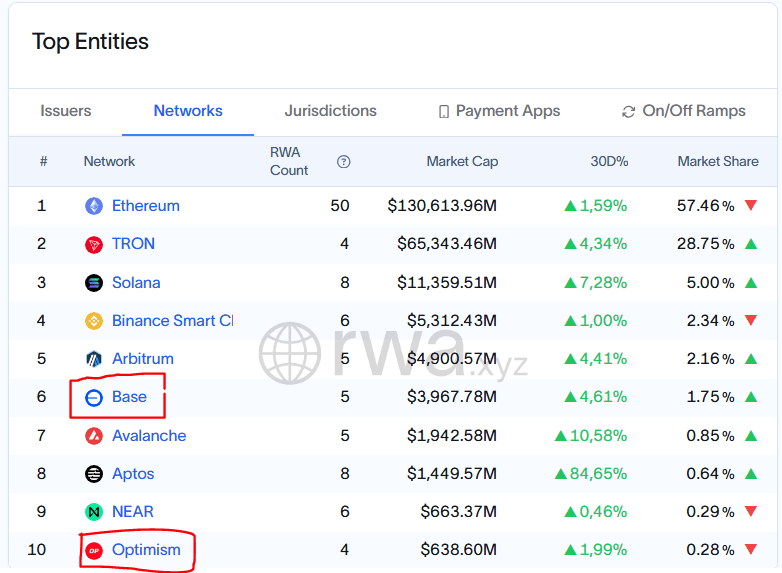The height and width of the screenshot is (573, 782).
Task: Click Base market cap $3,967.78M
Action: pos(452,396)
